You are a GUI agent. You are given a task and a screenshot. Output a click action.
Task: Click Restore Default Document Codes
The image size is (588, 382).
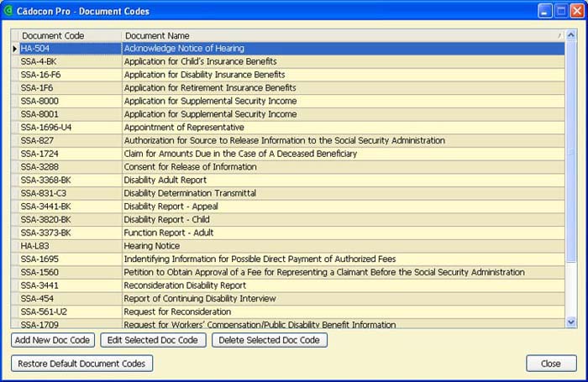tap(81, 364)
